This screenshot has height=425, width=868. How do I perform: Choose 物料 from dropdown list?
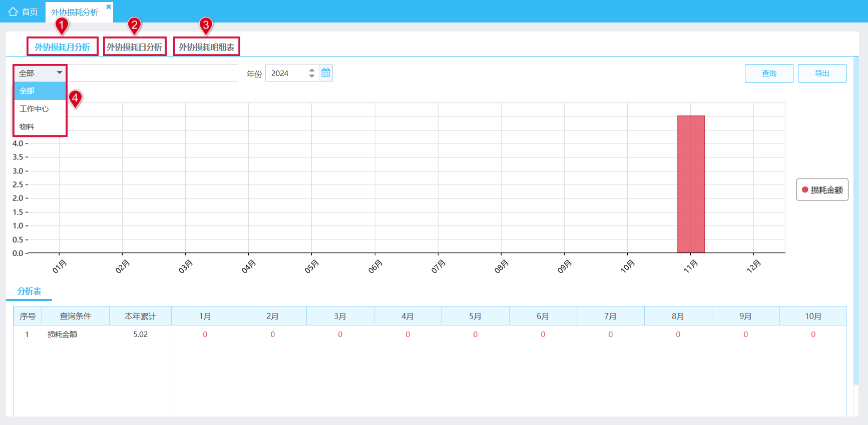click(40, 127)
